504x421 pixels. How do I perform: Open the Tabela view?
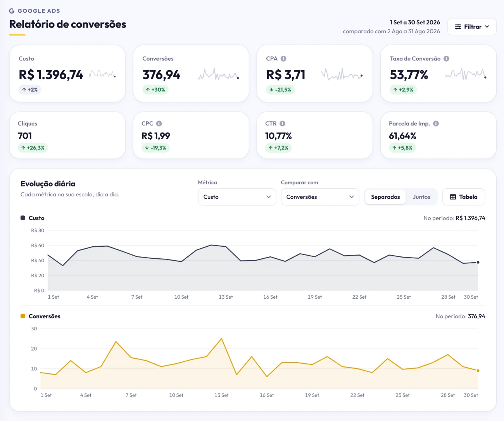point(464,197)
